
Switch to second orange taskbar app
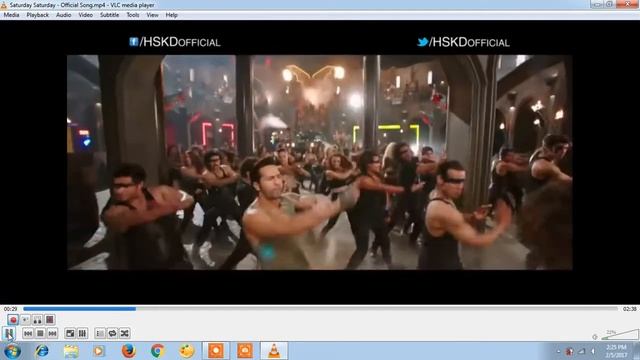tap(245, 351)
